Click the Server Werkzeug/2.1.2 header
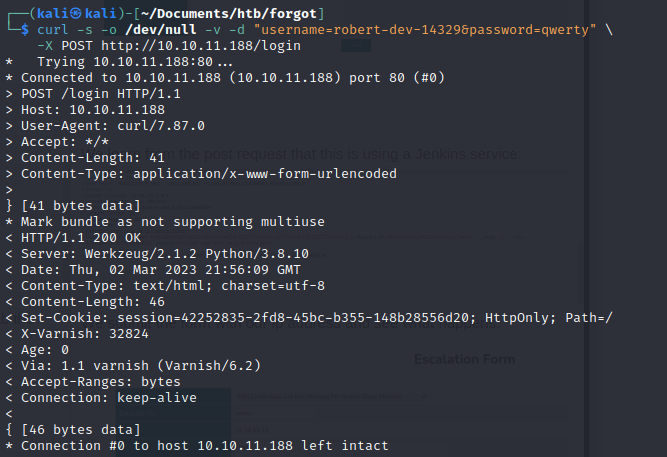The height and width of the screenshot is (457, 667). pyautogui.click(x=165, y=254)
